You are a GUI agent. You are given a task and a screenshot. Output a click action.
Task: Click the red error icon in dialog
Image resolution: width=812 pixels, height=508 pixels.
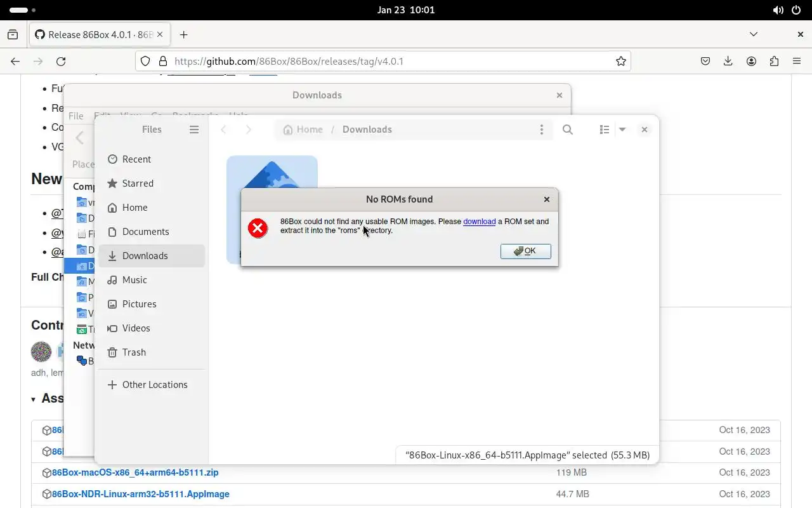point(258,228)
